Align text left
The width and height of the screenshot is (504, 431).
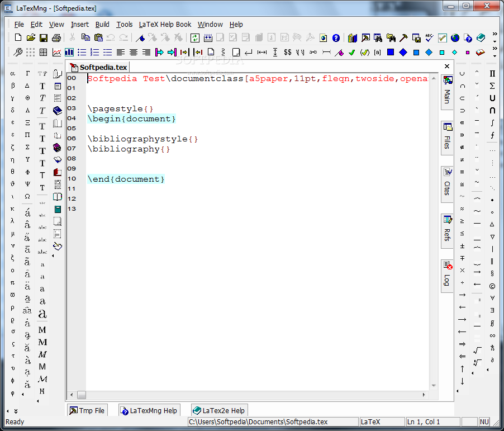(x=121, y=52)
